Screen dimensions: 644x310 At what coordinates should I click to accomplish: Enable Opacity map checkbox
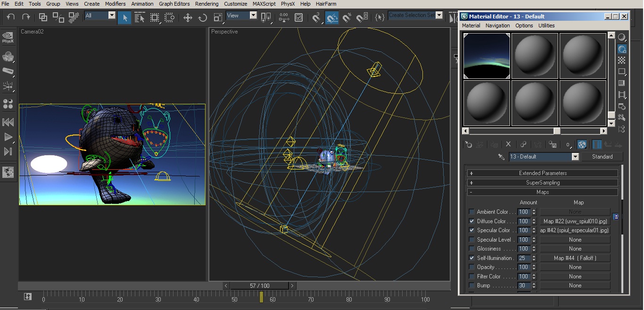click(472, 267)
